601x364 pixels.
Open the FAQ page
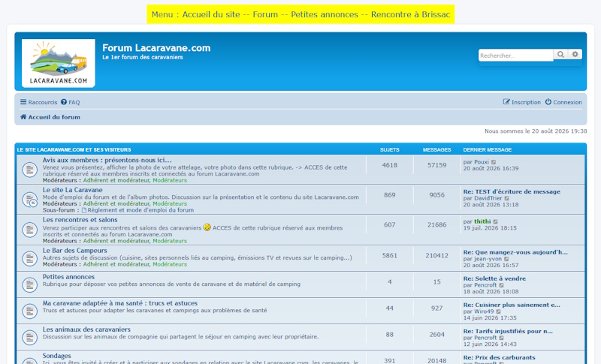click(x=71, y=102)
